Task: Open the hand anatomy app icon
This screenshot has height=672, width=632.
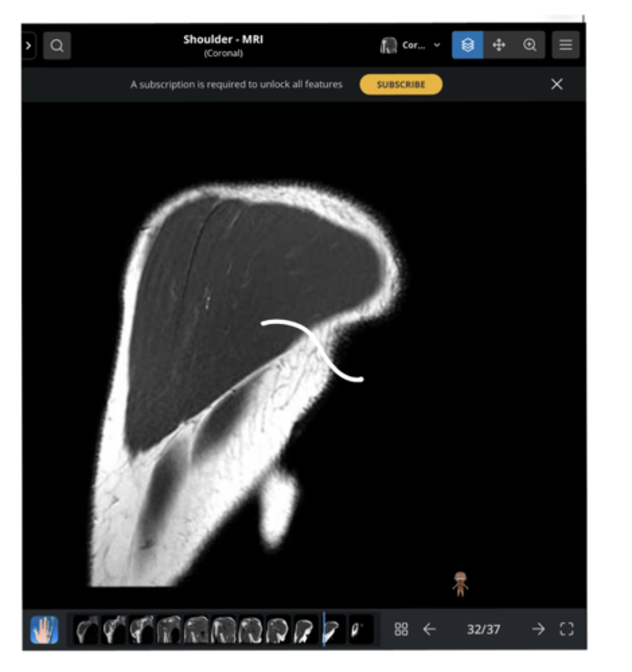Action: (44, 629)
